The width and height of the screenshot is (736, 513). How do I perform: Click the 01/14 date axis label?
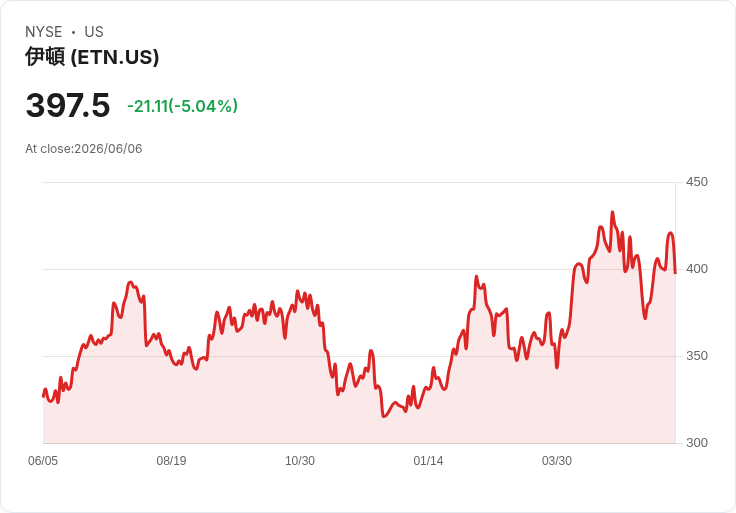pos(428,460)
